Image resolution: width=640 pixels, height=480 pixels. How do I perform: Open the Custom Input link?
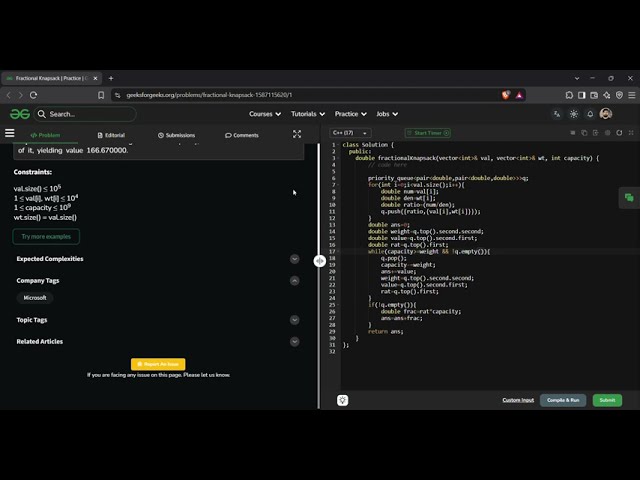tap(518, 400)
